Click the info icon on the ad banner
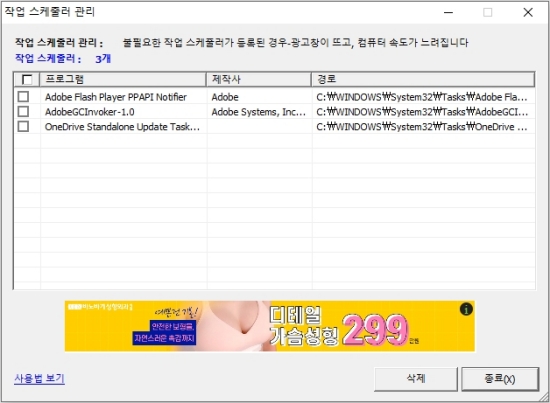 tap(466, 309)
